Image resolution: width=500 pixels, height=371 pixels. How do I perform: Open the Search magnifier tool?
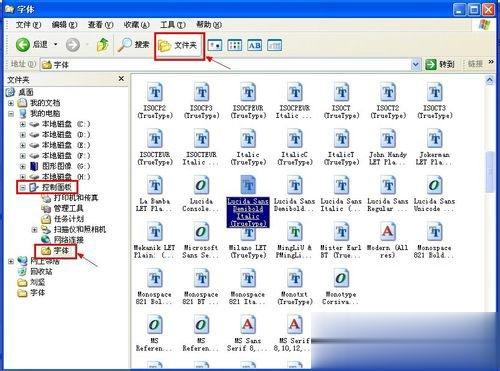125,45
